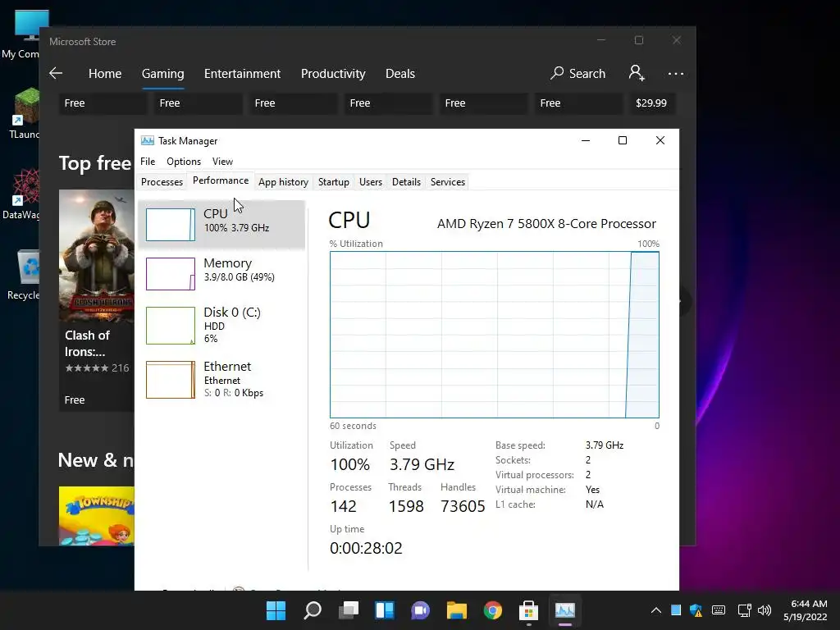The width and height of the screenshot is (840, 630).
Task: Switch to the Startup tab
Action: [x=334, y=182]
